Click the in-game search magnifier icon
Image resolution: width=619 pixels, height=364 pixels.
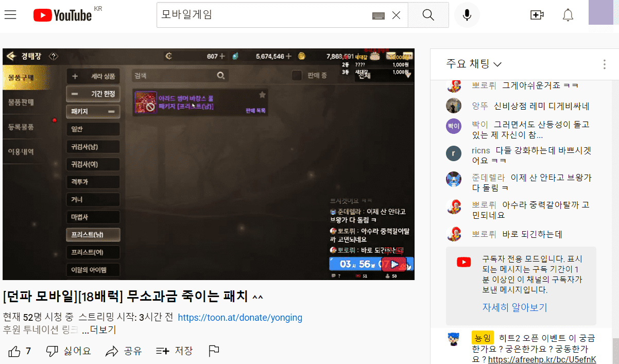click(220, 76)
